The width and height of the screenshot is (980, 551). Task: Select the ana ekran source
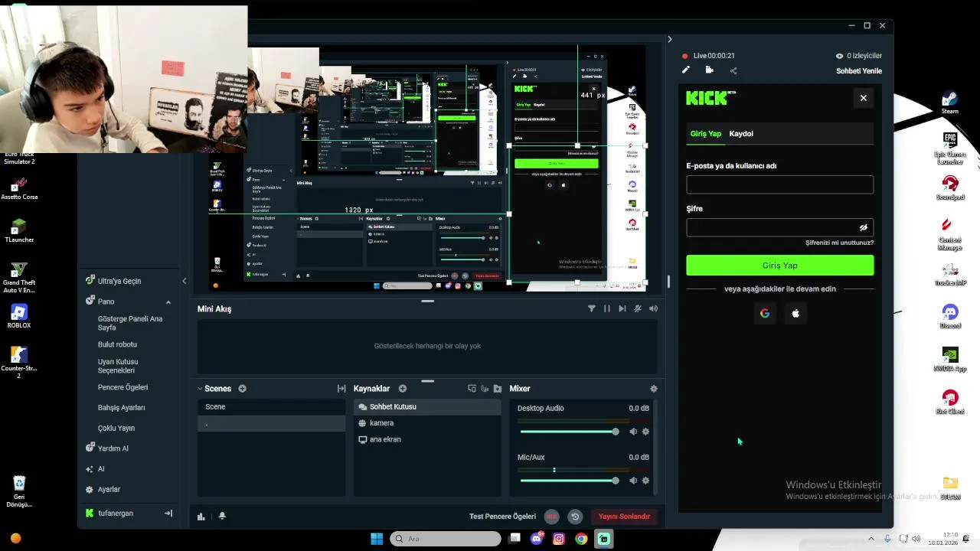(x=427, y=439)
